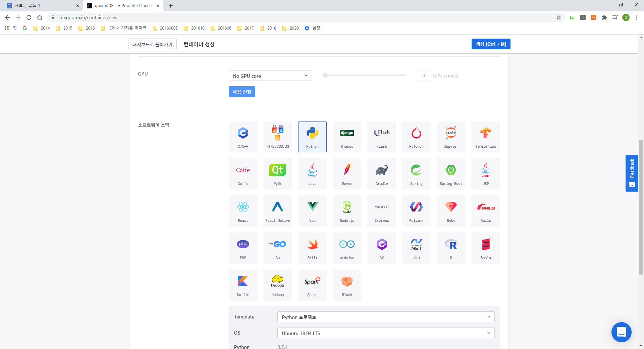
Task: Open the chat support bubble
Action: point(622,332)
